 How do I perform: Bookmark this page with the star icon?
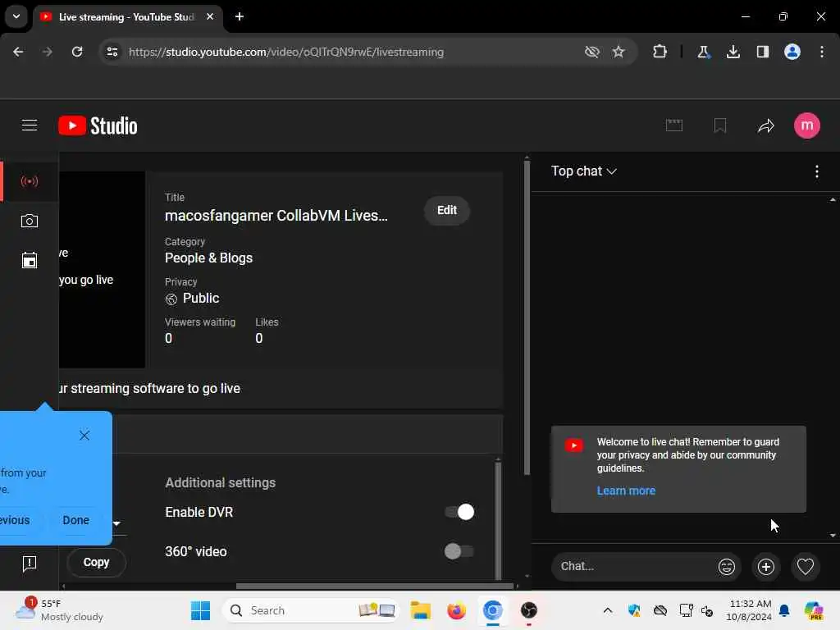(619, 52)
